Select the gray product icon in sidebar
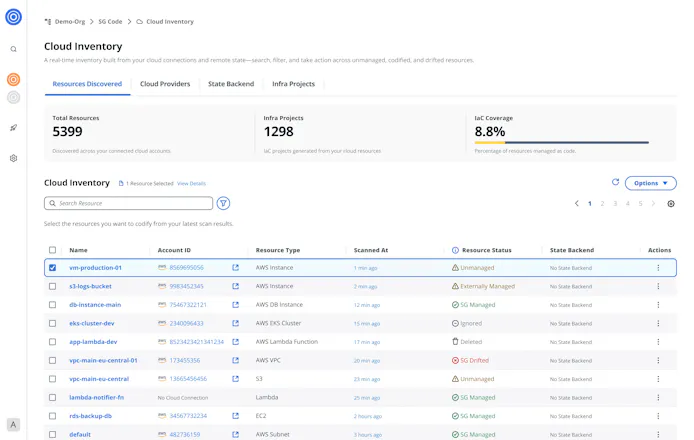Screen dimensions: 694x440 (x=13, y=97)
